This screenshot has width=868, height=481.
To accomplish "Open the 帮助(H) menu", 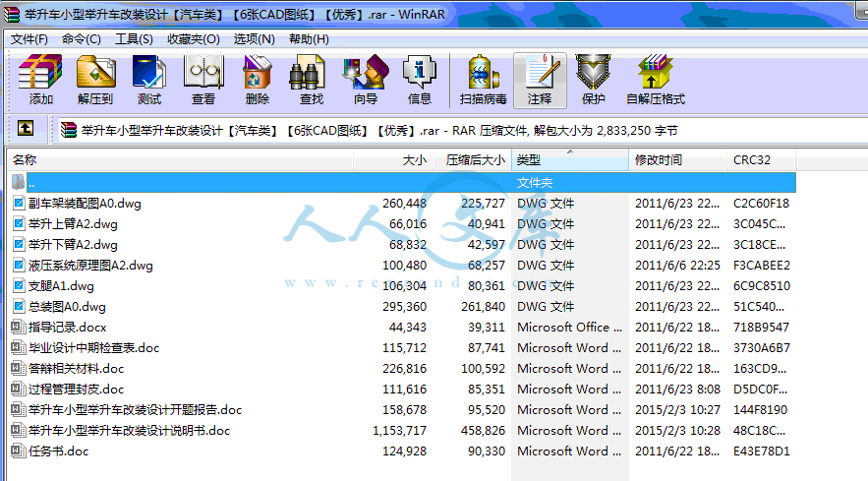I will (x=309, y=39).
